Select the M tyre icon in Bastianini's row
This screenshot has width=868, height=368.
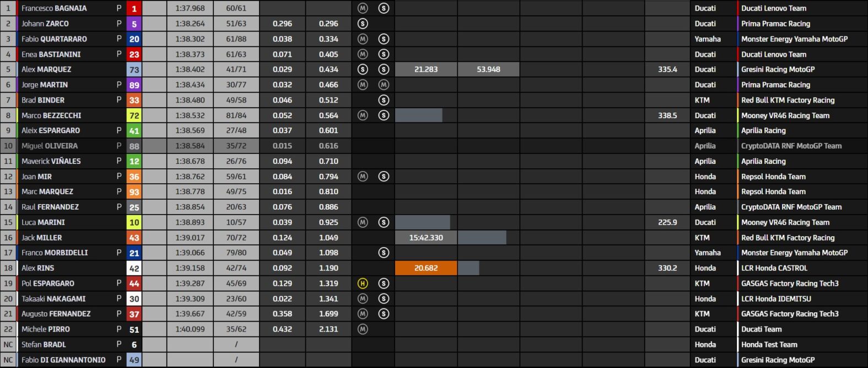pos(363,54)
